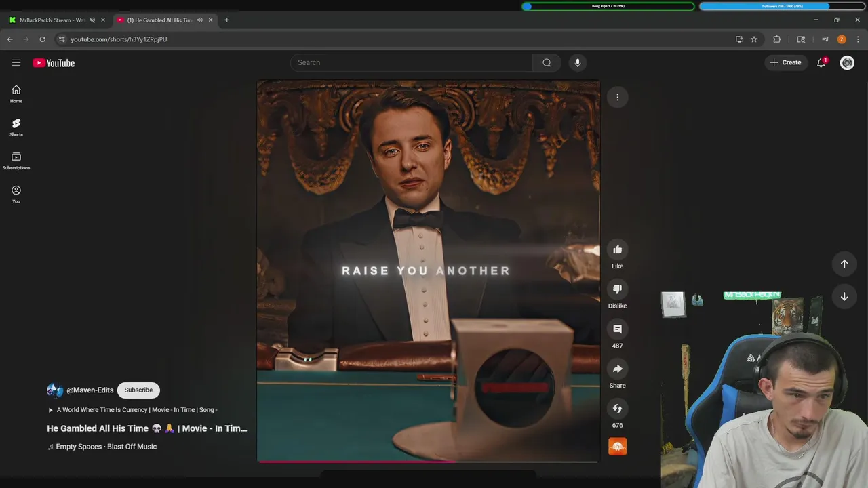Open Shorts in the YouTube sidebar

coord(16,127)
